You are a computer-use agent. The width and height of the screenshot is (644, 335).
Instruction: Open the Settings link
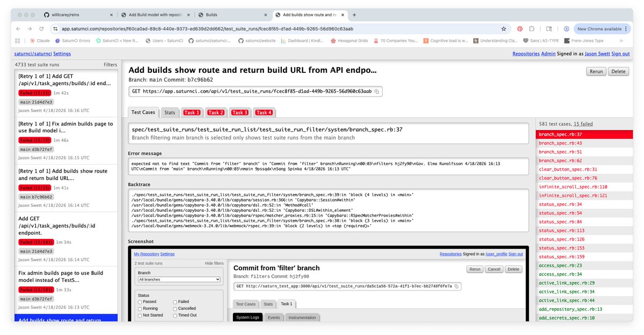(x=62, y=54)
